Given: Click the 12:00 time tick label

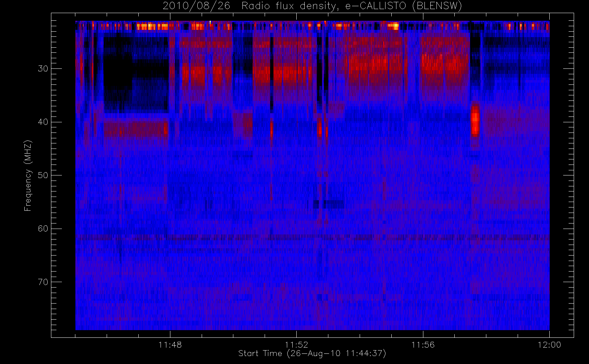Looking at the screenshot, I should [549, 345].
